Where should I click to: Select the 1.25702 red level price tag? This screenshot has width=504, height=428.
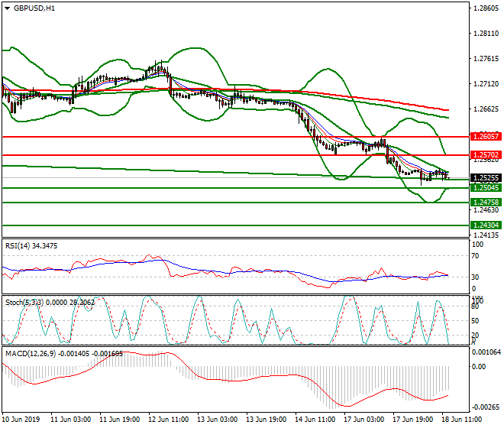point(486,155)
